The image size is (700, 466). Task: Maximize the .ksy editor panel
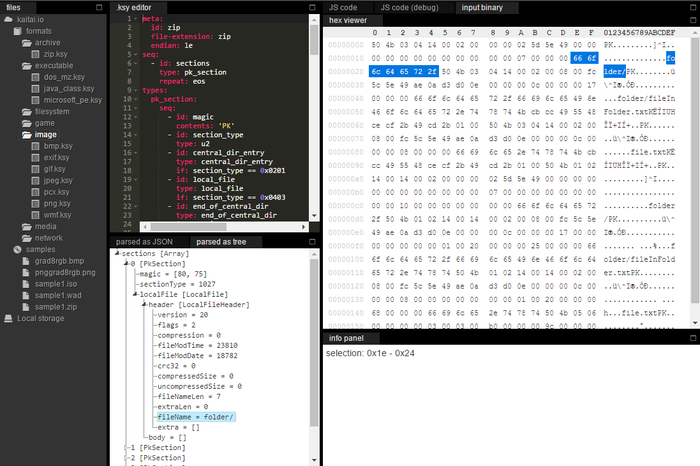312,7
